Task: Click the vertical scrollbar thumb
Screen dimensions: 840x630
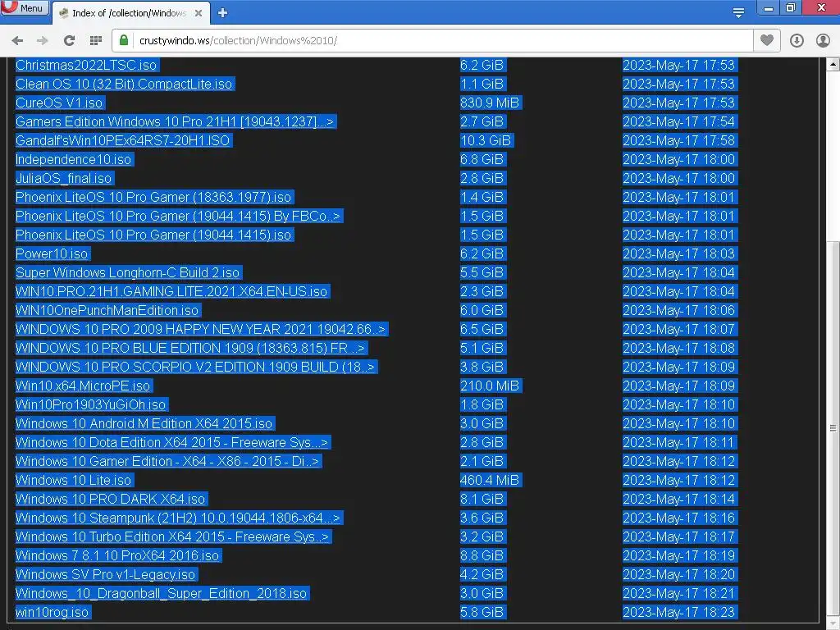Action: pyautogui.click(x=833, y=428)
